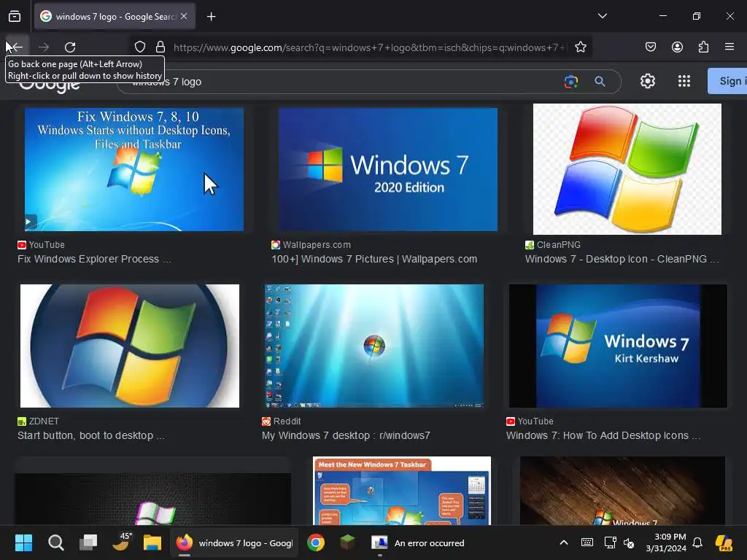Open the Extensions puzzle icon

pyautogui.click(x=704, y=47)
